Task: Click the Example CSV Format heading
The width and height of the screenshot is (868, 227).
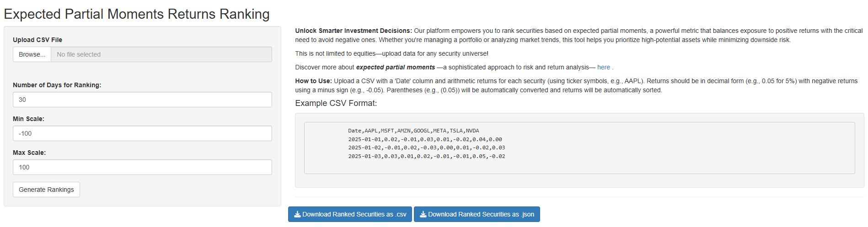Action: tap(336, 103)
